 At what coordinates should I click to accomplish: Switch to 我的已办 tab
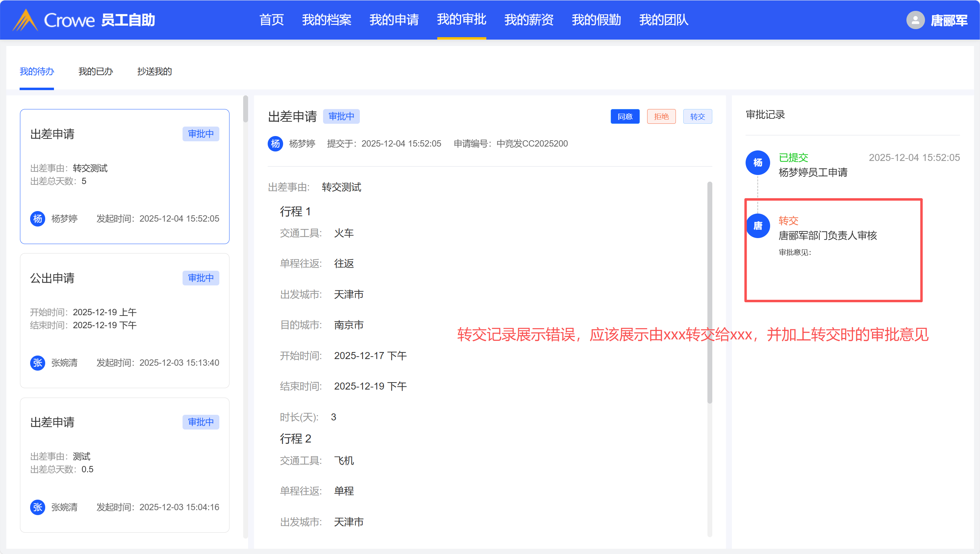(96, 71)
